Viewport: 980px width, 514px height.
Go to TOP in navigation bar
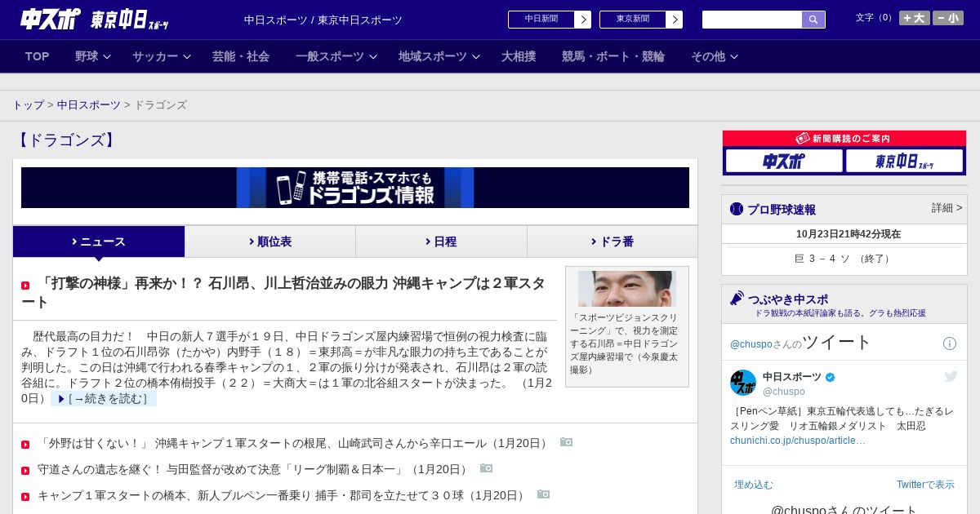click(x=38, y=56)
